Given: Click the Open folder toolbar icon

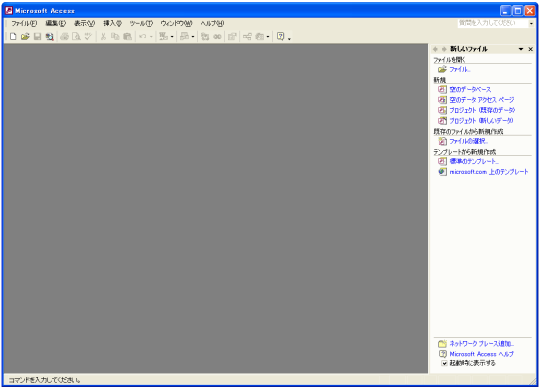Looking at the screenshot, I should pyautogui.click(x=25, y=36).
